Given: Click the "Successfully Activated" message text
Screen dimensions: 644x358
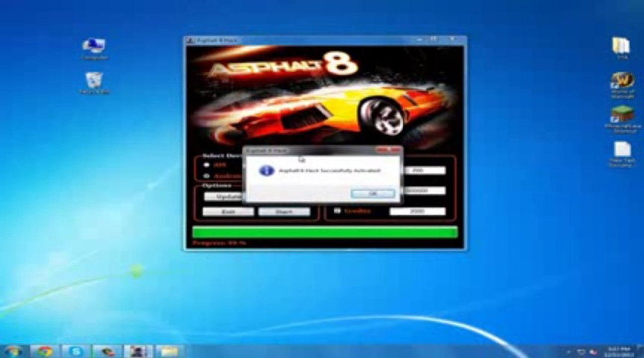Looking at the screenshot, I should (329, 171).
